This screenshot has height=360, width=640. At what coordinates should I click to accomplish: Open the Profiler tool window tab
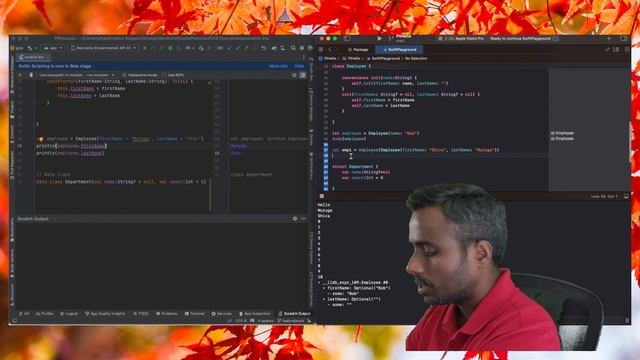click(45, 314)
